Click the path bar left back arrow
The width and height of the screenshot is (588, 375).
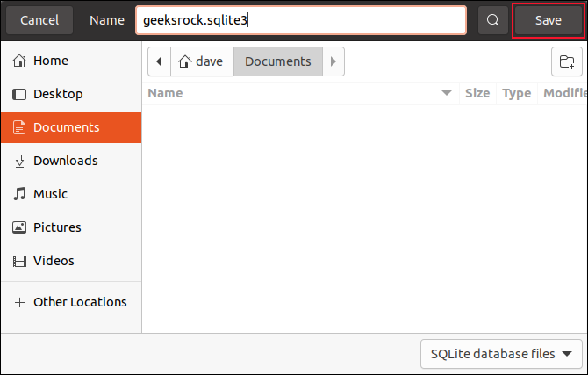point(159,61)
